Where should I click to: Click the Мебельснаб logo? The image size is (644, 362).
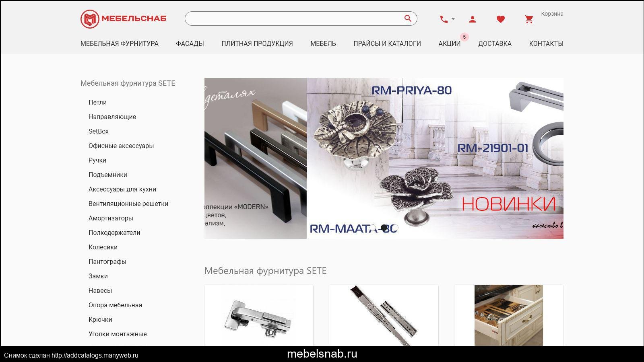[x=123, y=19]
